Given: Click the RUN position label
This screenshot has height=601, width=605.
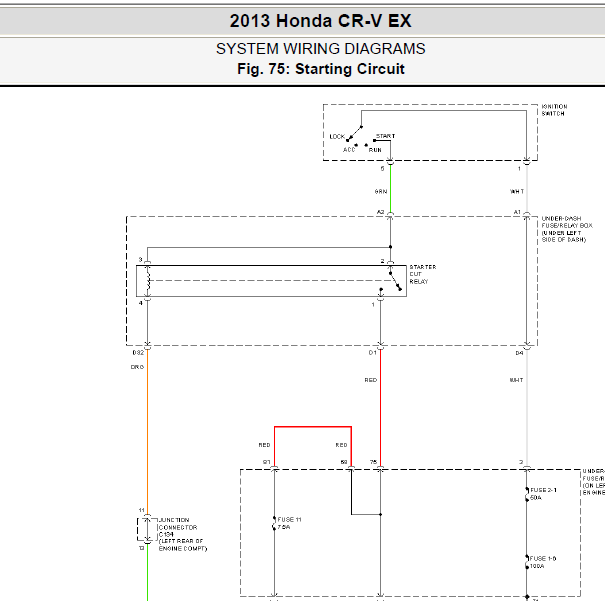Looking at the screenshot, I should (x=375, y=150).
